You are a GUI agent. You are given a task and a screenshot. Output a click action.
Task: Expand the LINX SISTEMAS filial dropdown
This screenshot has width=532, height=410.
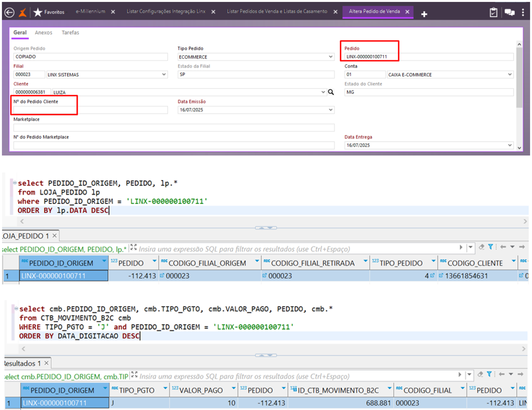164,74
